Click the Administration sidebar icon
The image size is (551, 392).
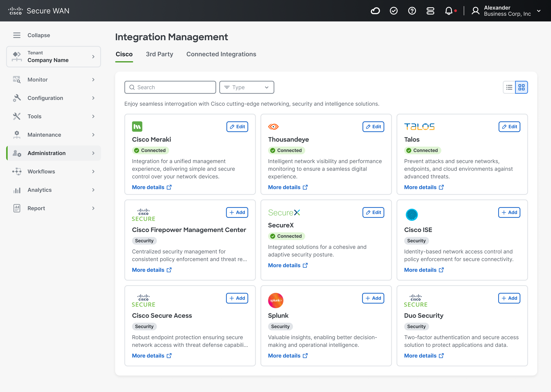[17, 153]
